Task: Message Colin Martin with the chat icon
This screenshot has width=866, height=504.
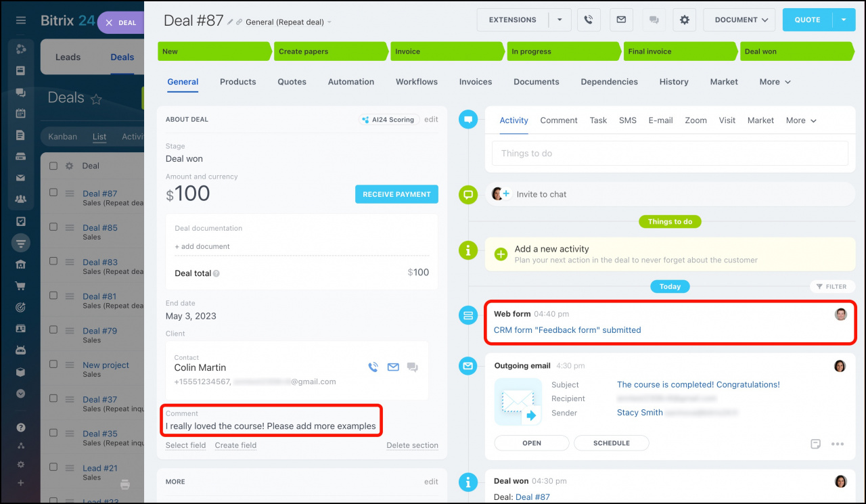Action: (x=413, y=367)
